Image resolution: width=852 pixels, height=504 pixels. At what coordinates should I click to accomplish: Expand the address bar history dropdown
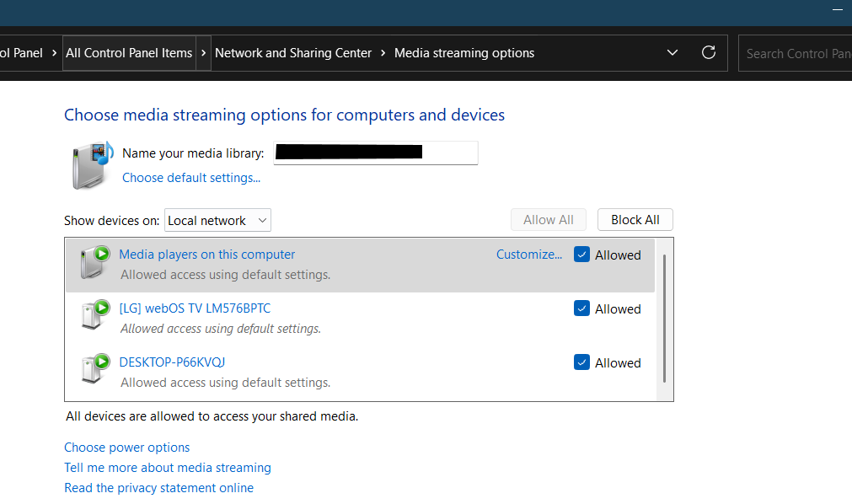[x=672, y=53]
